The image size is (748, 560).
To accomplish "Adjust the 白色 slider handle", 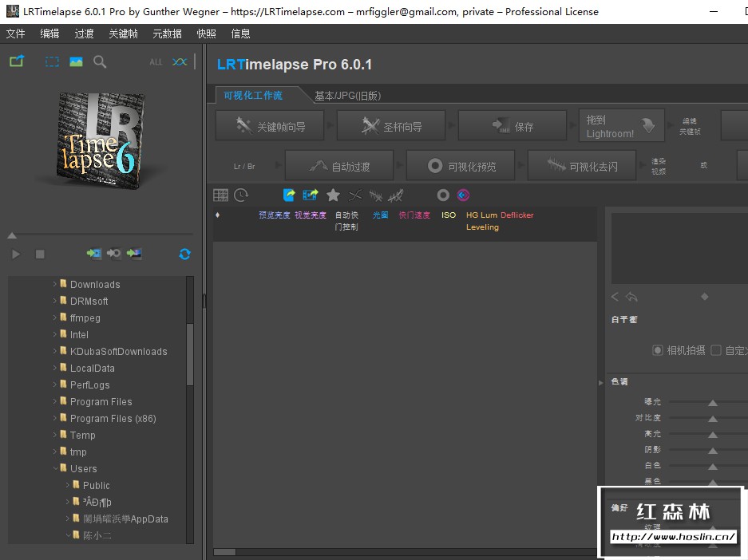I will point(713,467).
